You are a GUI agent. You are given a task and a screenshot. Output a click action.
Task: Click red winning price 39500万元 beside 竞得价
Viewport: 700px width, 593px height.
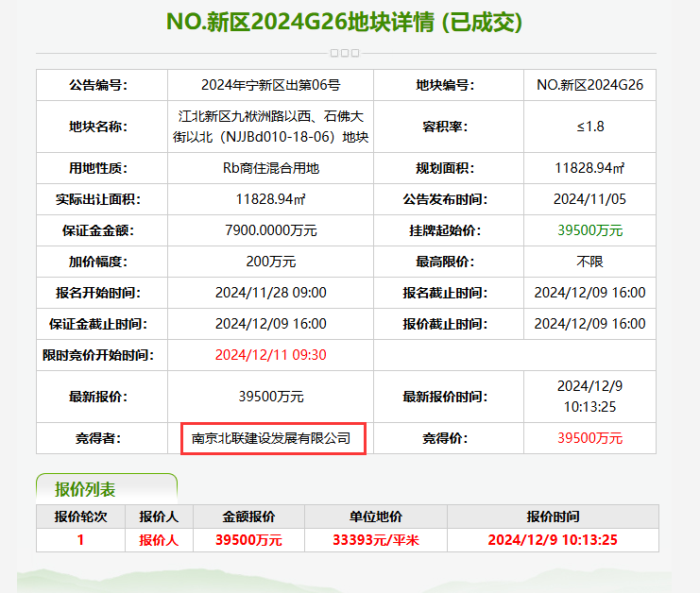pos(589,439)
